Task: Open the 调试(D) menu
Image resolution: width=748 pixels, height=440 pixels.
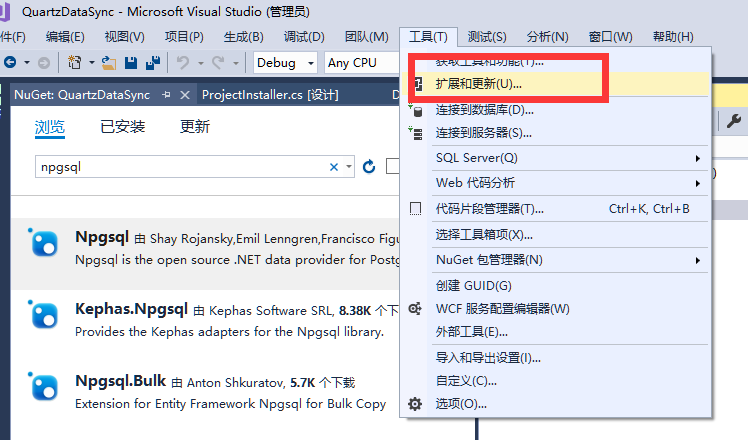Action: tap(304, 37)
